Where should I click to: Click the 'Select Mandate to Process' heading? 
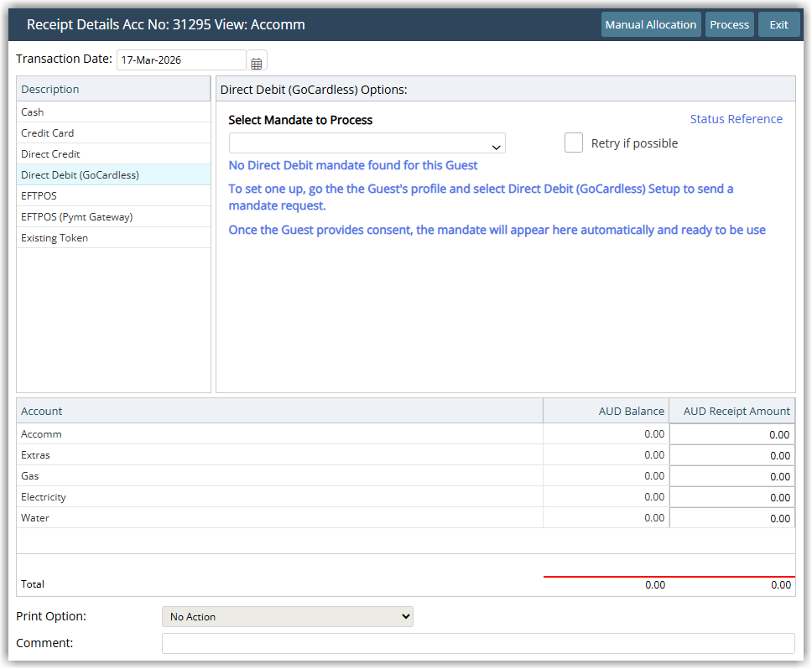tap(300, 120)
